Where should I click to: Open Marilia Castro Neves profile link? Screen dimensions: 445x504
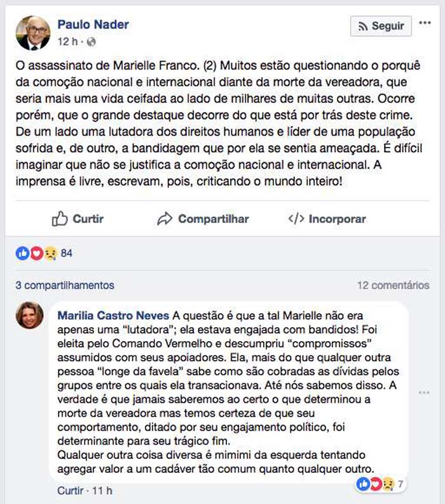[x=114, y=316]
